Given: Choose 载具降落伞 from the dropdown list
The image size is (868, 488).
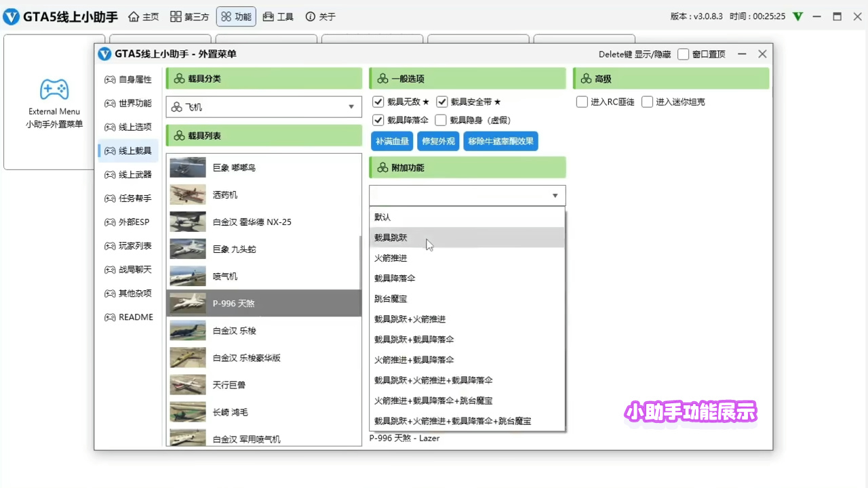Looking at the screenshot, I should (467, 278).
